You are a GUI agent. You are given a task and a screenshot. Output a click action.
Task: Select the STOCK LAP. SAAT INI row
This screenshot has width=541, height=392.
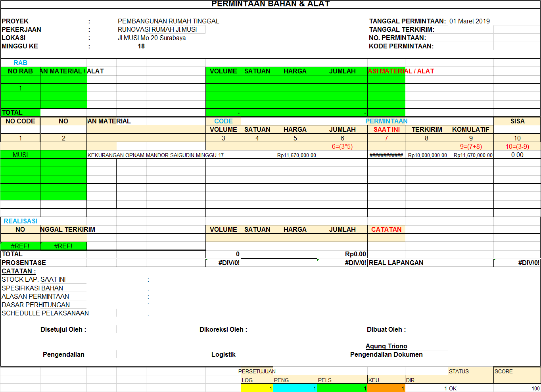(x=34, y=279)
